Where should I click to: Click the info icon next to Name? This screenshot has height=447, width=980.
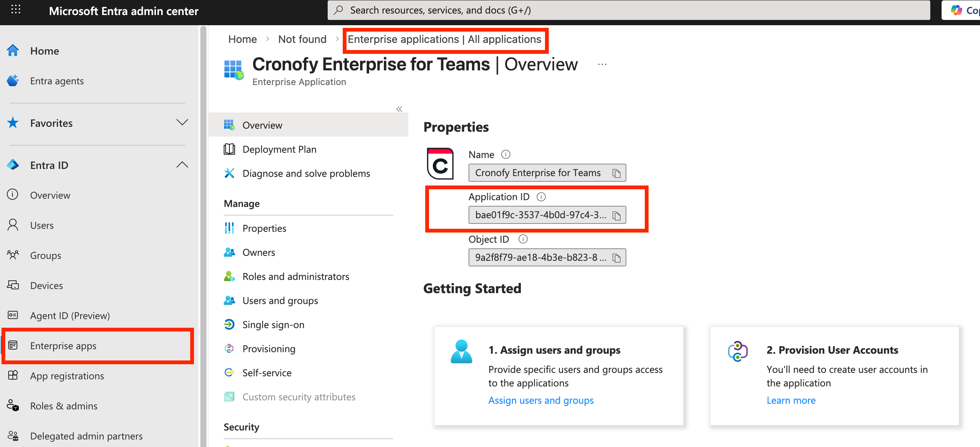505,154
